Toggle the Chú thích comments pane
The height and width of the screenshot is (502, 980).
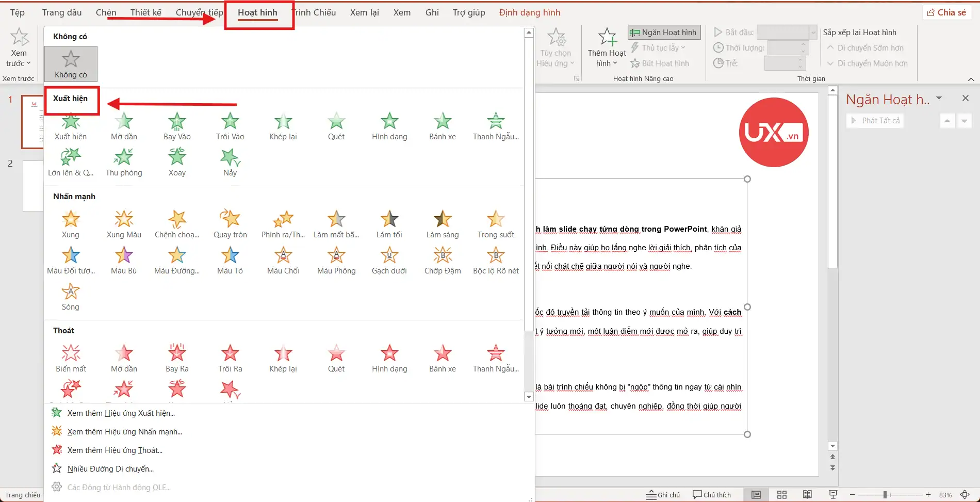point(712,494)
